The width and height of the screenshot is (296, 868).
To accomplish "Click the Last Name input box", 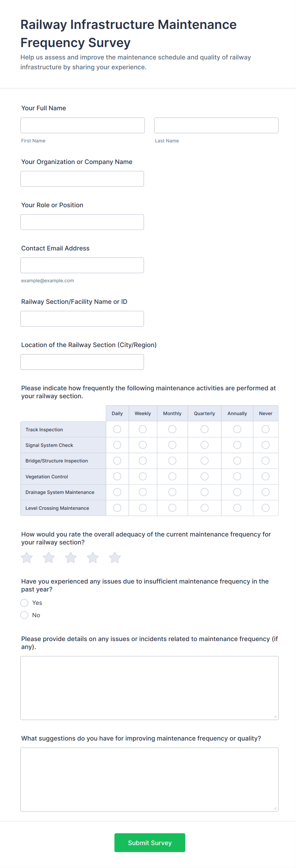I will (216, 125).
